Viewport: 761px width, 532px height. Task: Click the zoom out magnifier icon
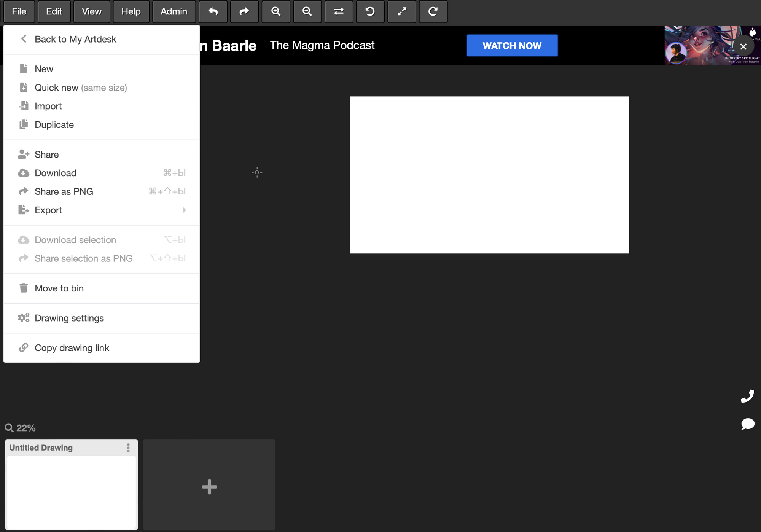307,12
